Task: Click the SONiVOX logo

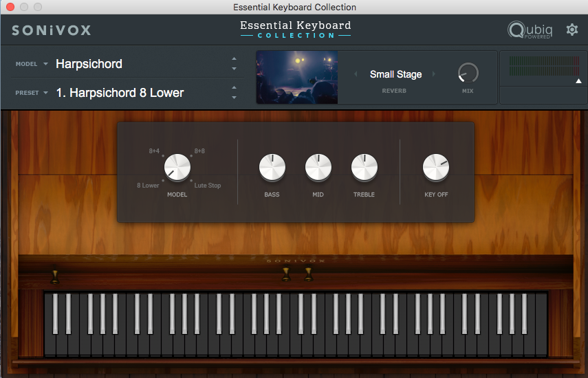Action: 52,30
